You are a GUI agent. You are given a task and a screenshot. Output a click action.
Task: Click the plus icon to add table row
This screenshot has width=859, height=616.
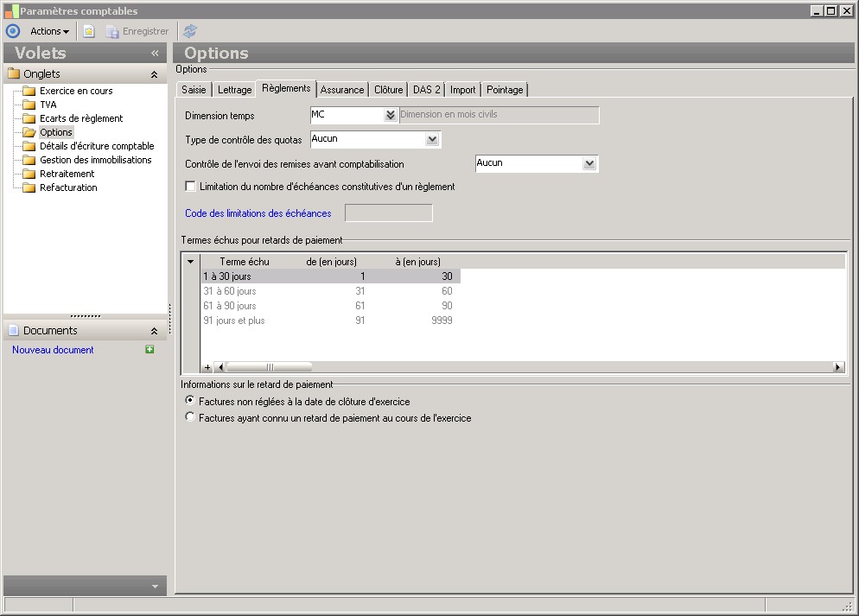pos(207,367)
